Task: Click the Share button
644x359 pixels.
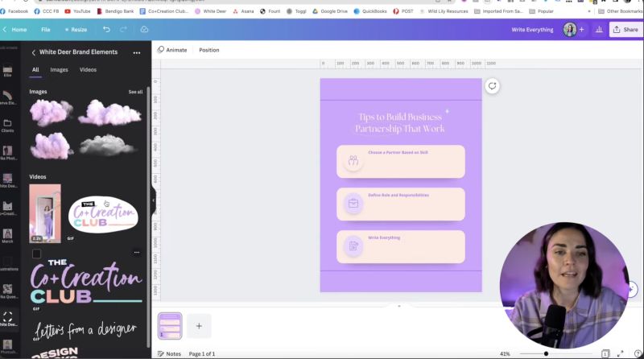Action: coord(626,30)
